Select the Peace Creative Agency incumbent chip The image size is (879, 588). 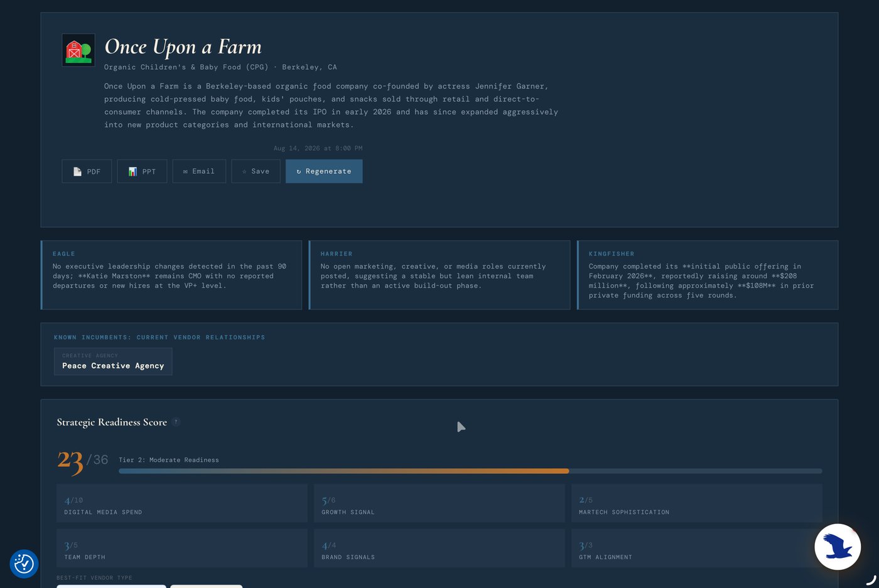click(x=113, y=361)
